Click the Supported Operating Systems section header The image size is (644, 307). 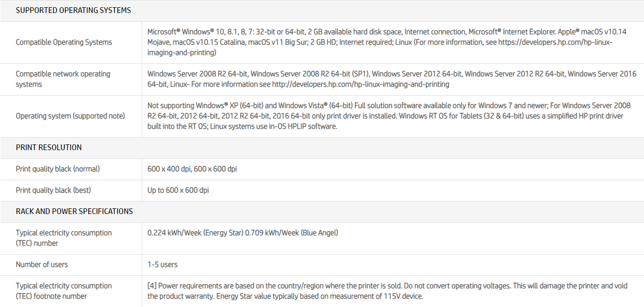click(73, 10)
